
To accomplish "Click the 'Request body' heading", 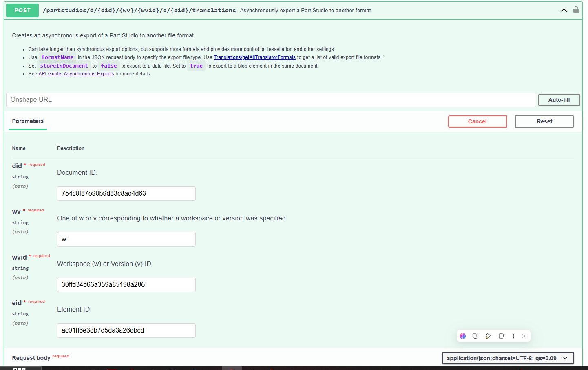I will click(x=31, y=358).
